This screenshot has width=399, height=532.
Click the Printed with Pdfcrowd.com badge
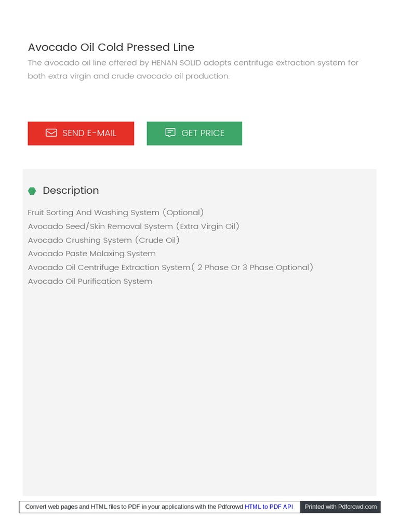click(x=340, y=507)
